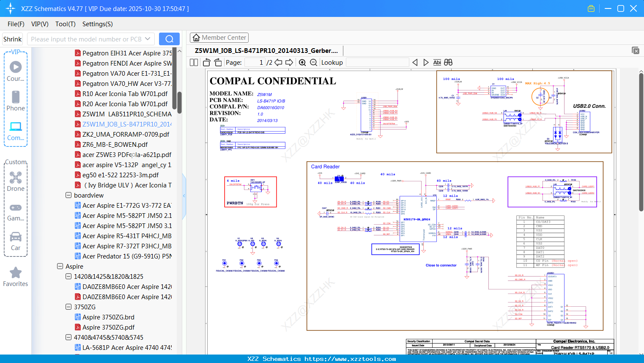Open the Tool(T) menu
644x363 pixels.
tap(66, 24)
